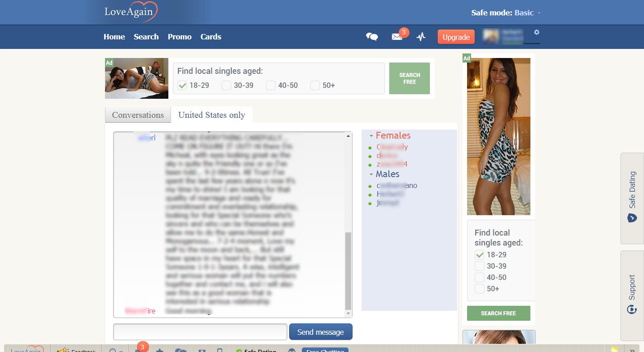Check 18-29 in the top banner ad

(x=182, y=85)
